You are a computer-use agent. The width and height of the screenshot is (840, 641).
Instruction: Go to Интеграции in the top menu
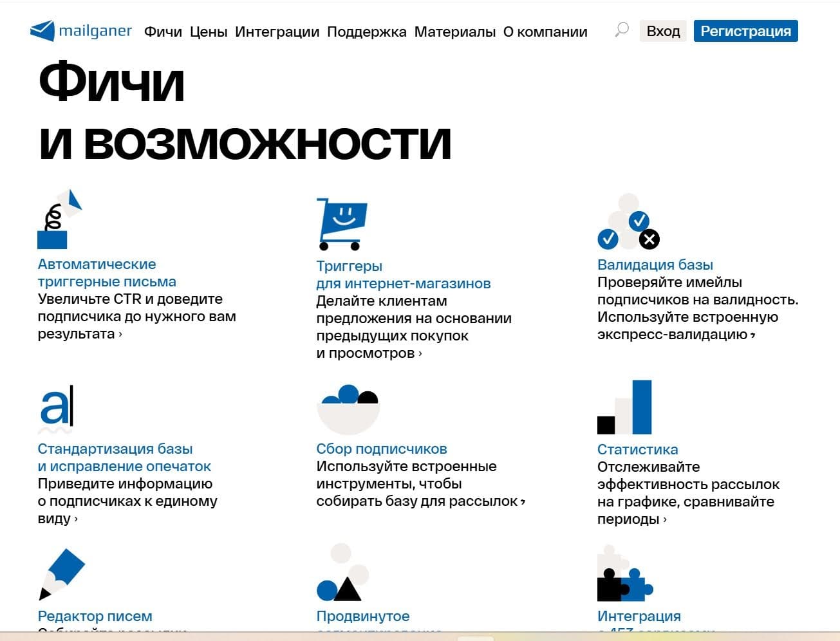tap(277, 32)
